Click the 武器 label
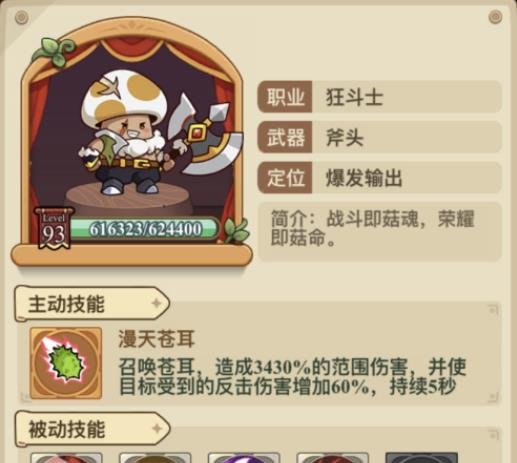 [x=285, y=137]
